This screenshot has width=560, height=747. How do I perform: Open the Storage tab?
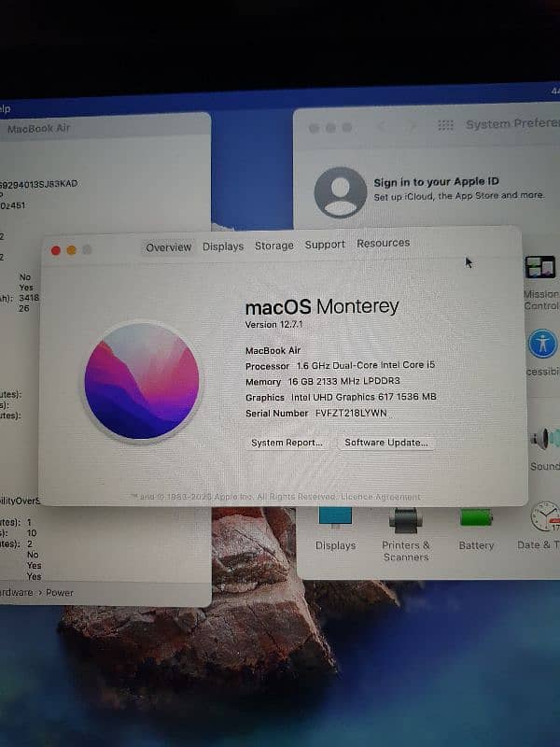coord(273,246)
